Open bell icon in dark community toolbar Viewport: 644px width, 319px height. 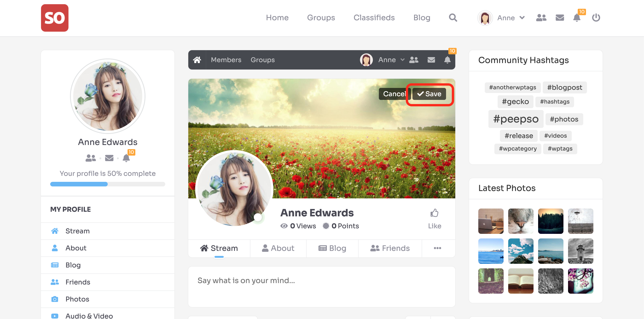447,60
